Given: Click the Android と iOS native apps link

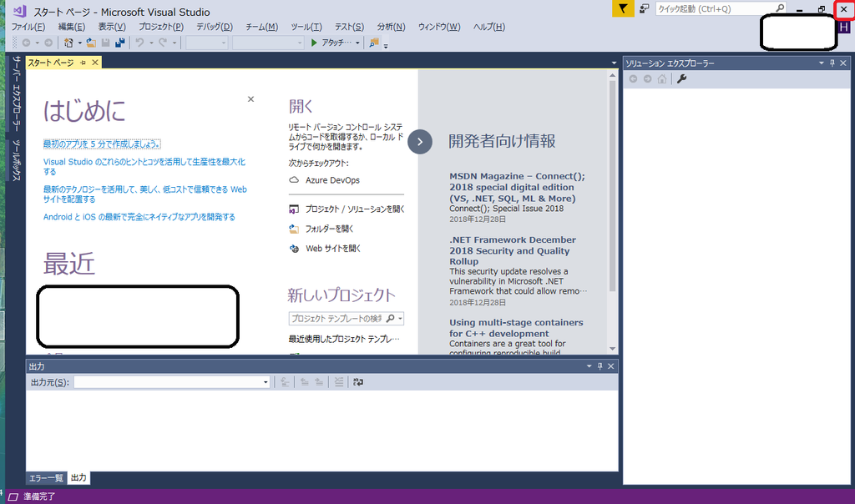Looking at the screenshot, I should pyautogui.click(x=139, y=217).
